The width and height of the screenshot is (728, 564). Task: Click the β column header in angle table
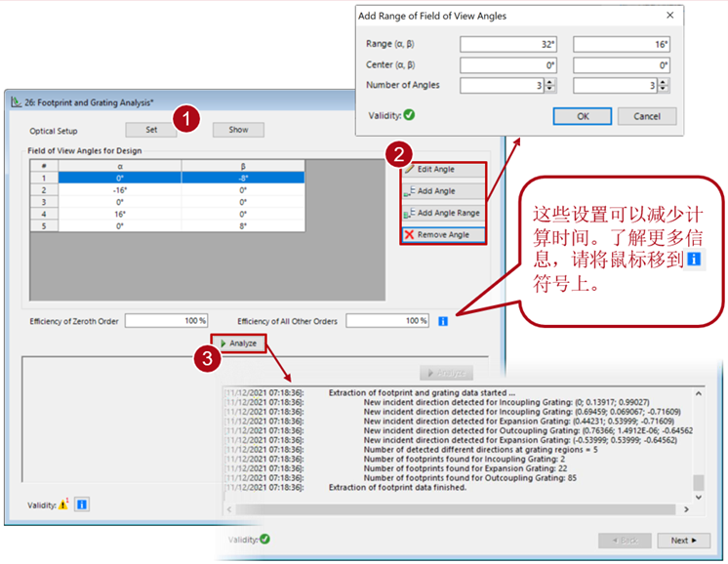[243, 166]
